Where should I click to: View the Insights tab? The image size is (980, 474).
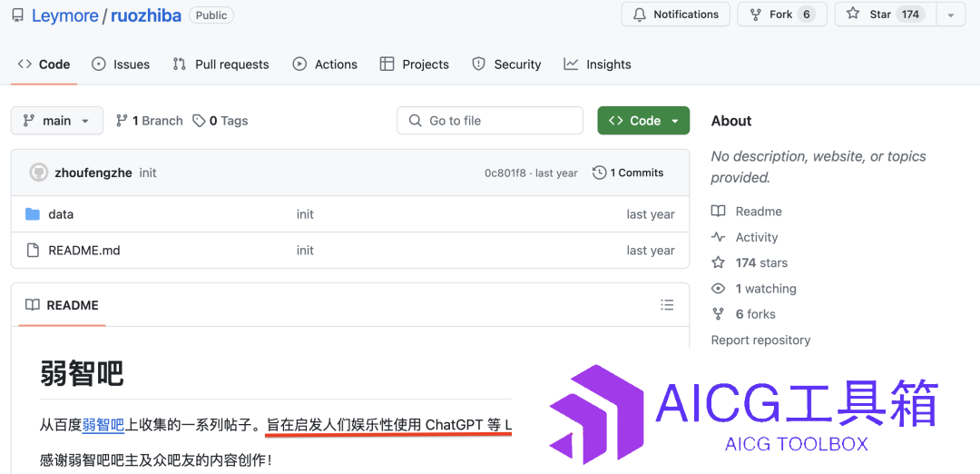(597, 64)
